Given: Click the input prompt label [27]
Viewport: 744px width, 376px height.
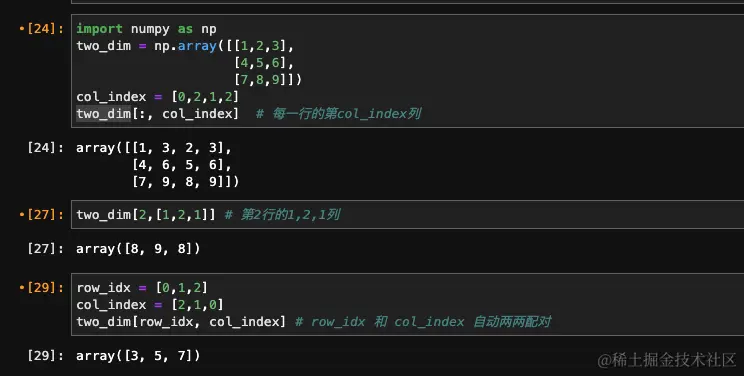Looking at the screenshot, I should coord(45,215).
